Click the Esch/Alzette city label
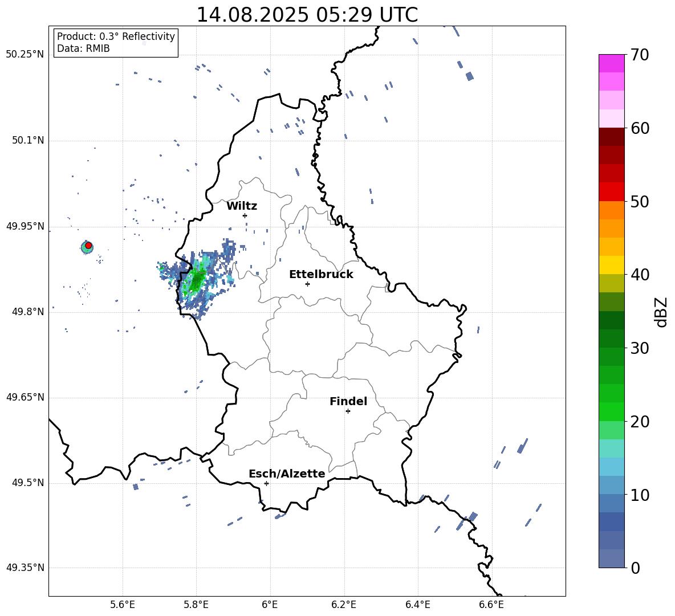The width and height of the screenshot is (675, 616). 287,474
